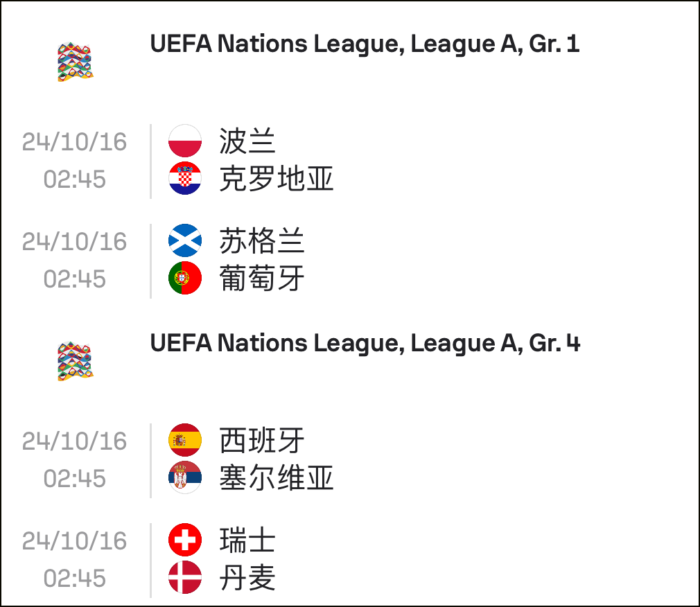
Task: Open the League A, Gr. 4 heading
Action: pos(365,343)
